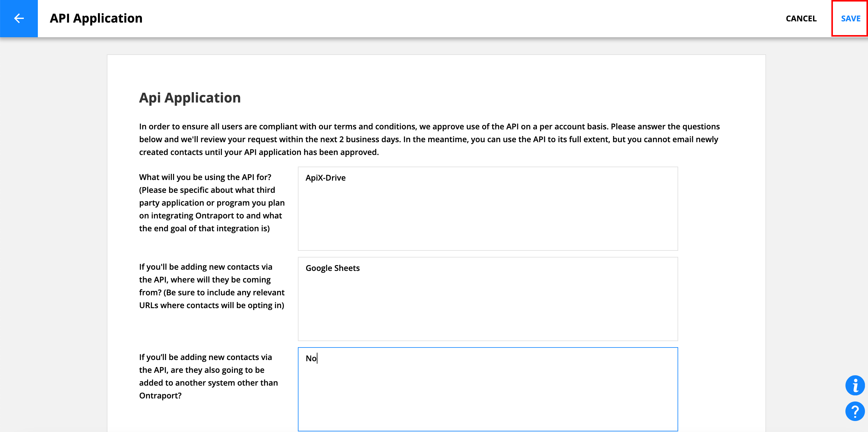Click the 'Api Application' form heading
Viewport: 868px width, 432px height.
(x=190, y=98)
